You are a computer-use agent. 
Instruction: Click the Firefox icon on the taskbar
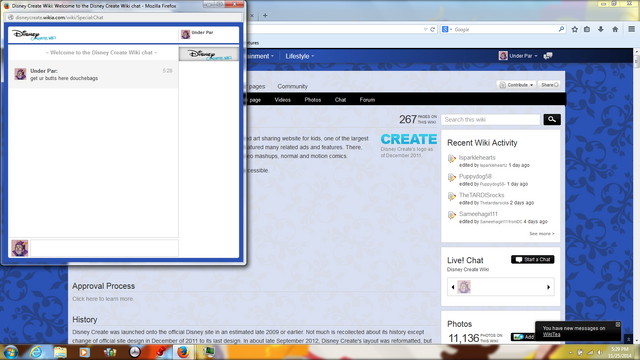coord(183,352)
